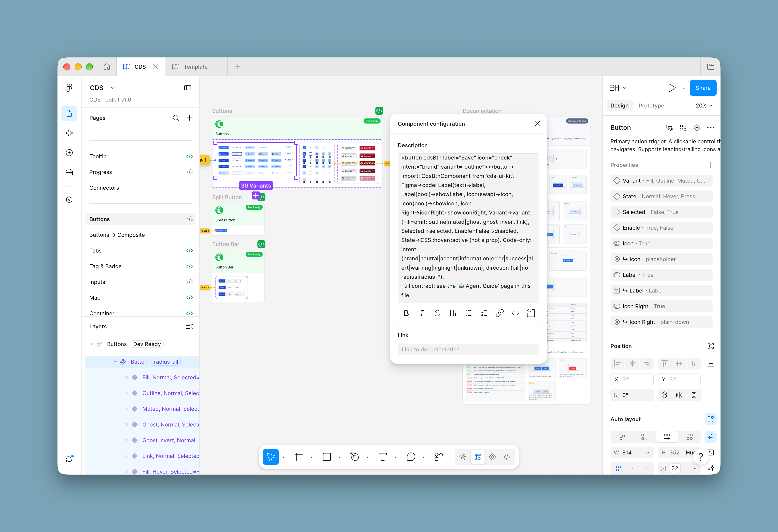This screenshot has width=778, height=532.
Task: Click the rotation 0° field
Action: 632,395
